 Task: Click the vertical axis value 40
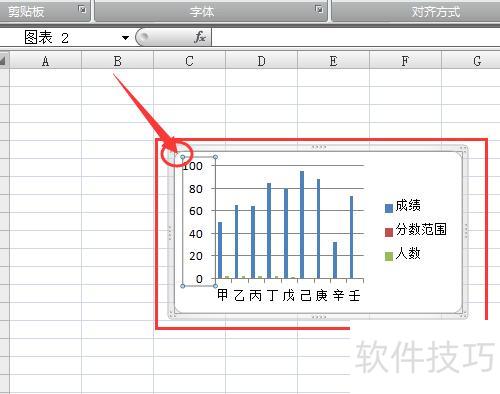[196, 234]
